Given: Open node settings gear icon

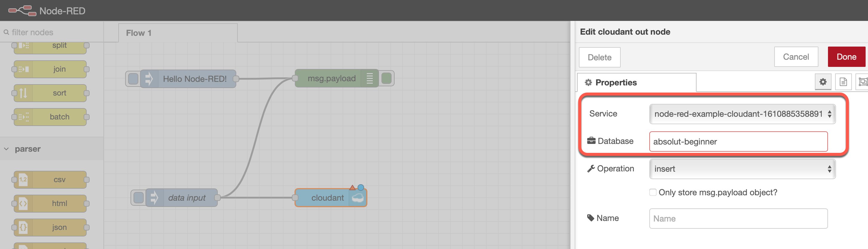Looking at the screenshot, I should [x=823, y=82].
